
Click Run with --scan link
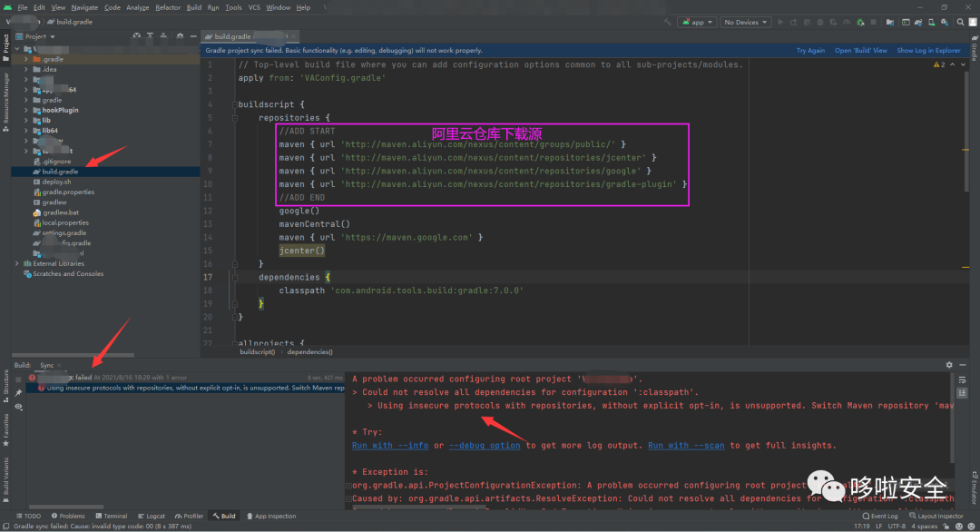click(x=686, y=446)
